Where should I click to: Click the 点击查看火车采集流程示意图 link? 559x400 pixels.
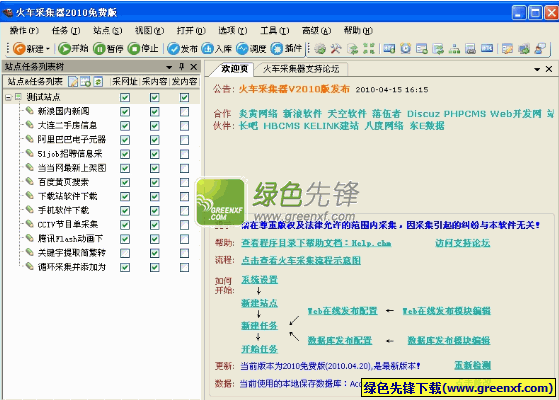click(x=301, y=261)
